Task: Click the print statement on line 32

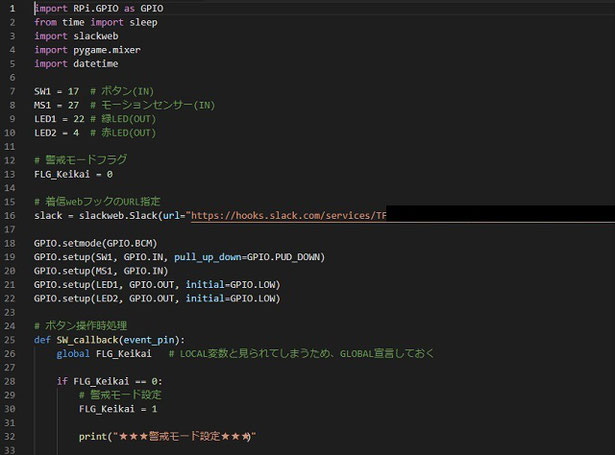Action: pyautogui.click(x=167, y=436)
